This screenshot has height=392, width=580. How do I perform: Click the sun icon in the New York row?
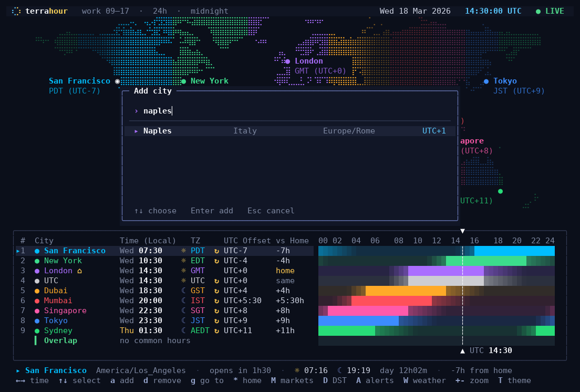pyautogui.click(x=183, y=261)
